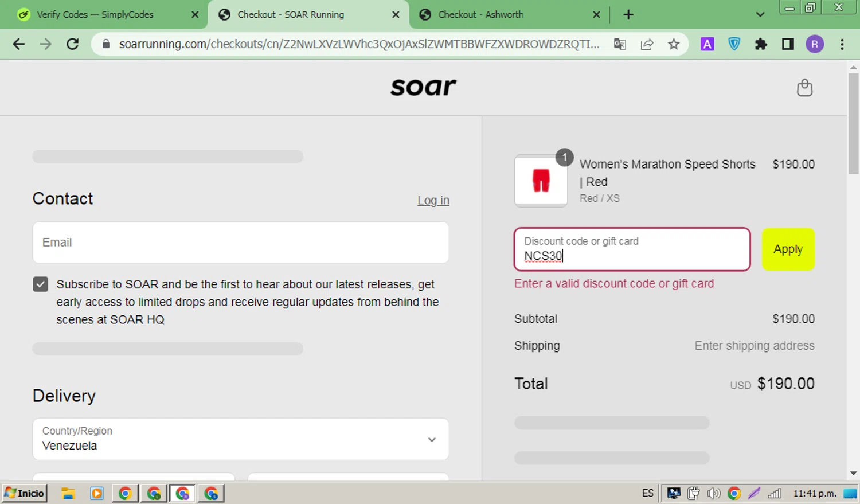860x504 pixels.
Task: Click the Delivery heading
Action: pos(64,396)
